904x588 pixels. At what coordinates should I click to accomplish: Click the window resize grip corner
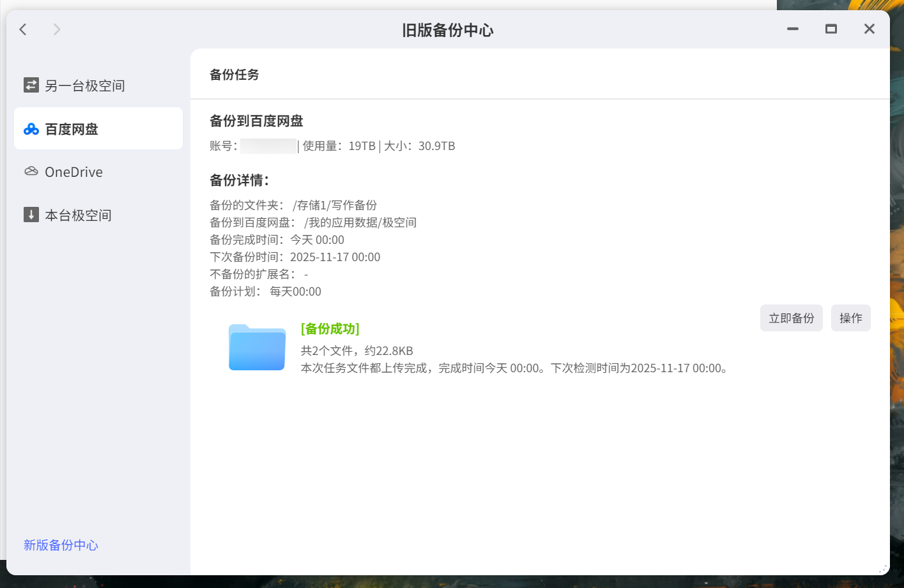[884, 568]
